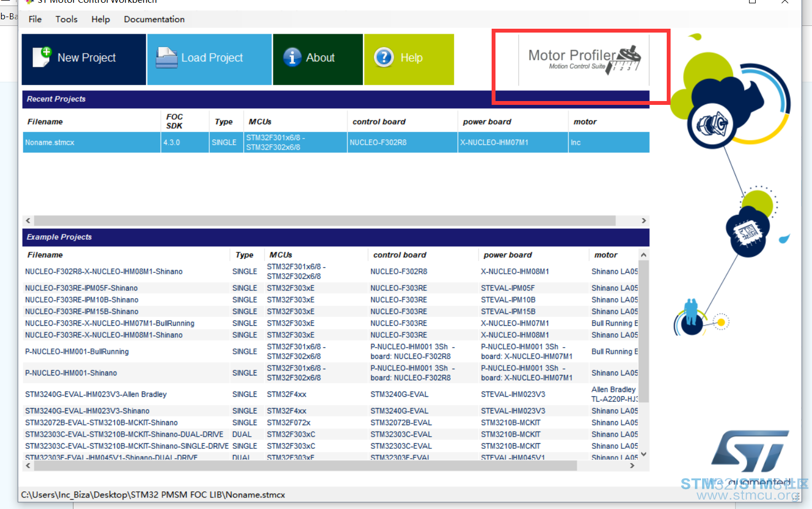Select NUCLEO-F303RE-IPM15B-Shinano example project
The image size is (812, 509).
click(x=330, y=311)
